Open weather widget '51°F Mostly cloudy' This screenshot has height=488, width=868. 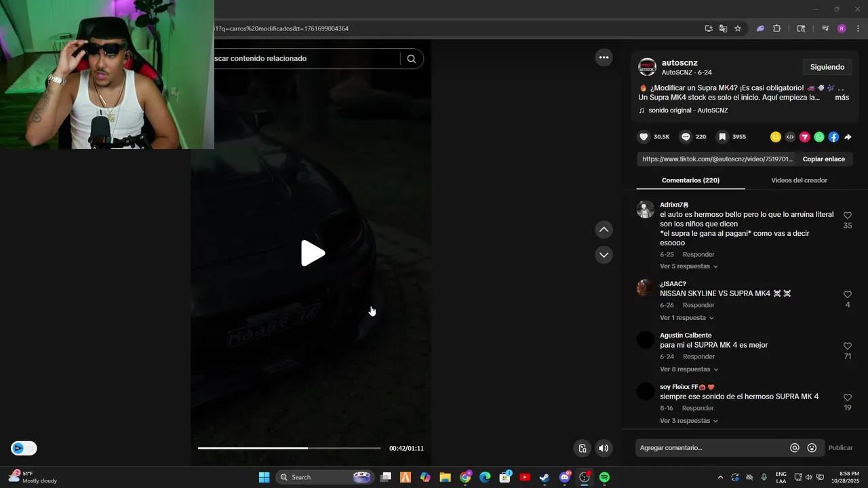click(32, 477)
